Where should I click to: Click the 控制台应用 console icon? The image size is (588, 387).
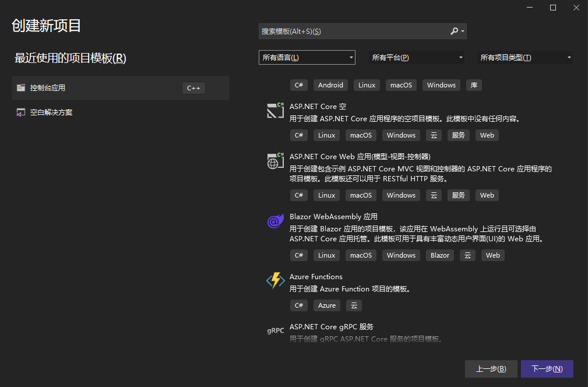point(21,88)
